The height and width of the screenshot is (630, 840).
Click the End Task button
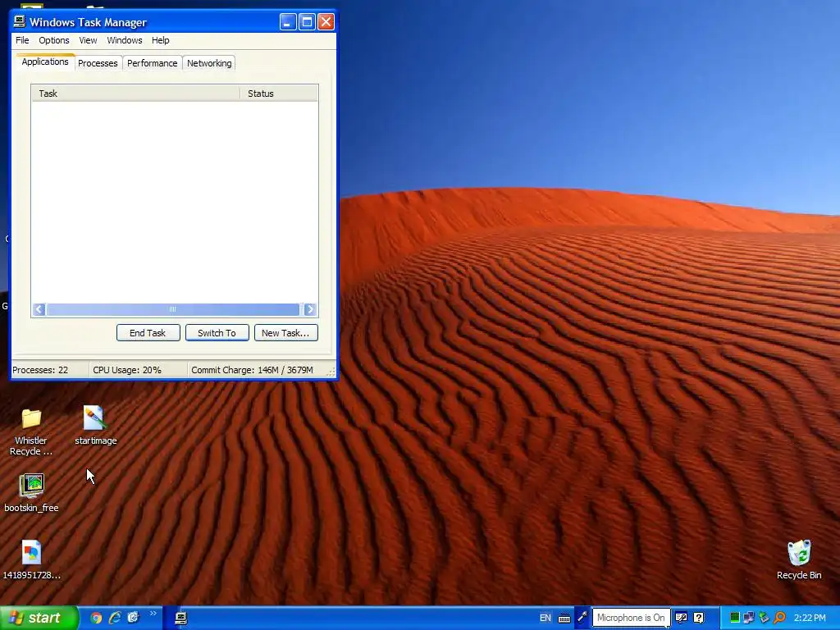coord(148,333)
